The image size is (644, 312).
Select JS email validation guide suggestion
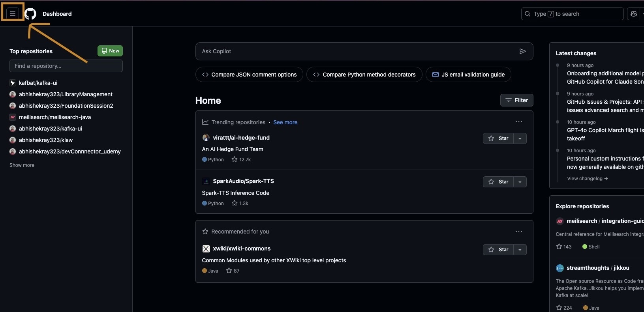click(468, 75)
